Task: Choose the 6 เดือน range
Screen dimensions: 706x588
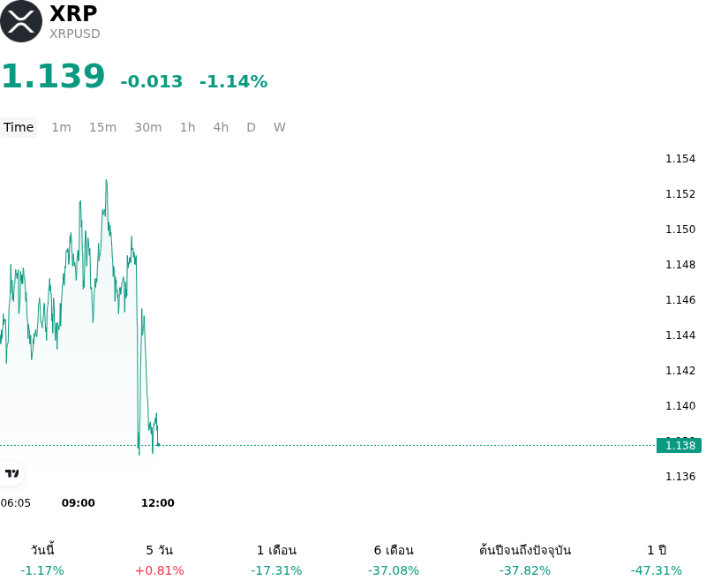Action: [394, 560]
